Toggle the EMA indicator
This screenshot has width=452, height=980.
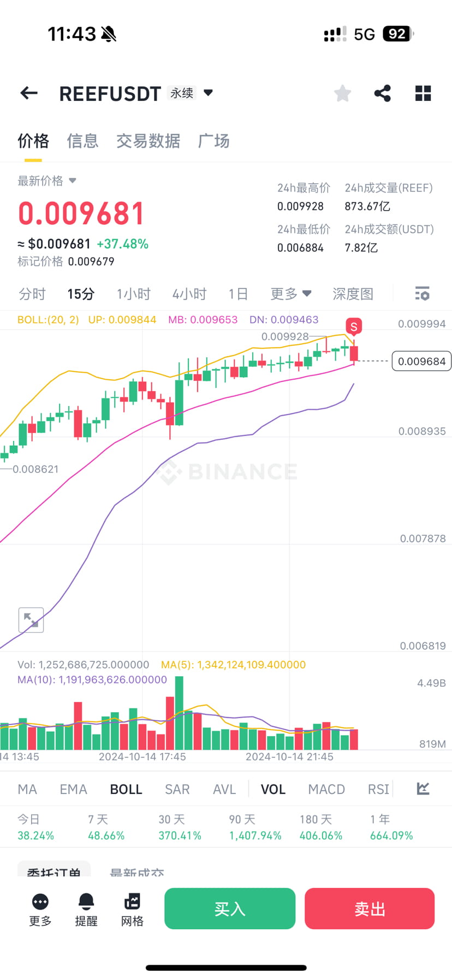pos(74,789)
